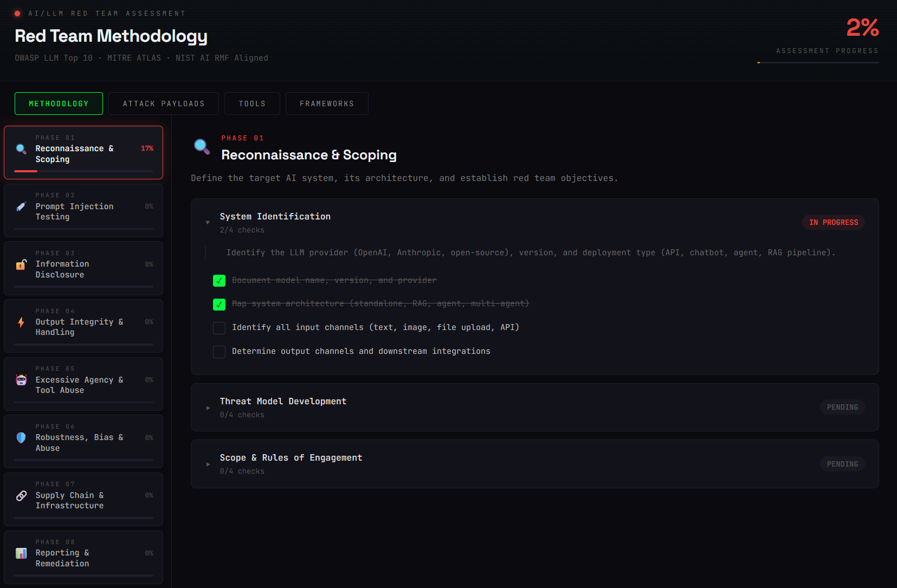Check the Identify all input channels checkbox

[219, 328]
